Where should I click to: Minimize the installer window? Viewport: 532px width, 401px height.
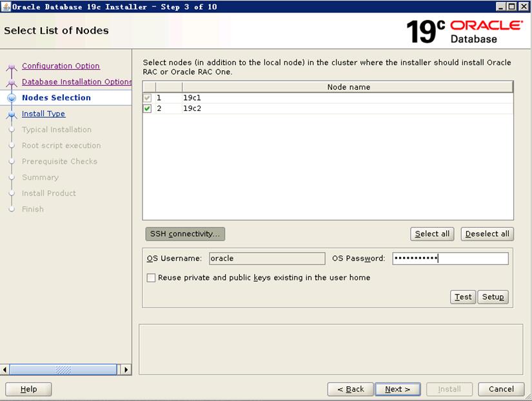500,6
